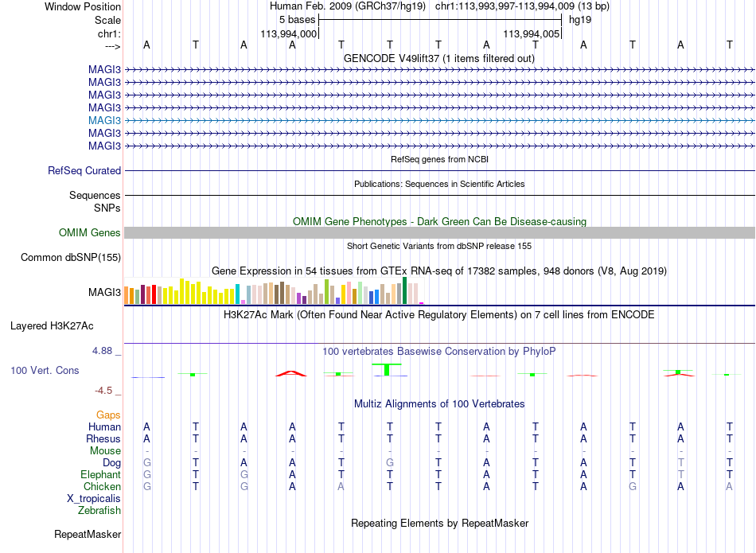Image resolution: width=756 pixels, height=553 pixels.
Task: Click the tall green T PhyloP logo
Action: click(x=387, y=369)
